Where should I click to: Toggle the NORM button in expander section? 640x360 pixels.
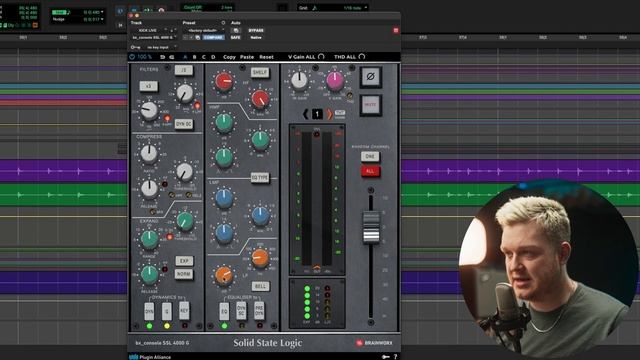184,274
